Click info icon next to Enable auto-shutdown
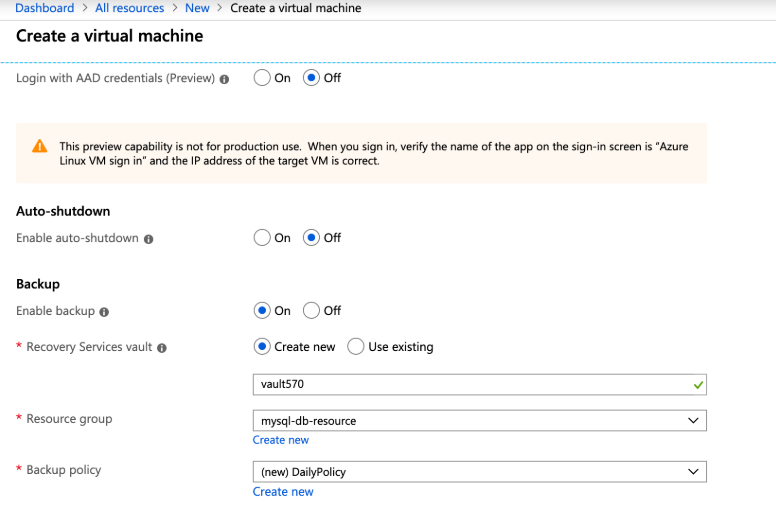 (x=149, y=239)
